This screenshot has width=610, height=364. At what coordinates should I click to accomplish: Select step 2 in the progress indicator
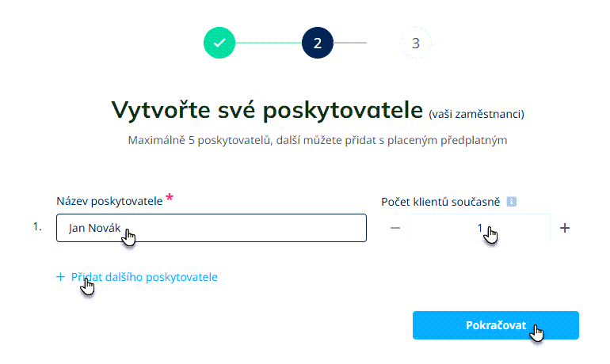[318, 43]
